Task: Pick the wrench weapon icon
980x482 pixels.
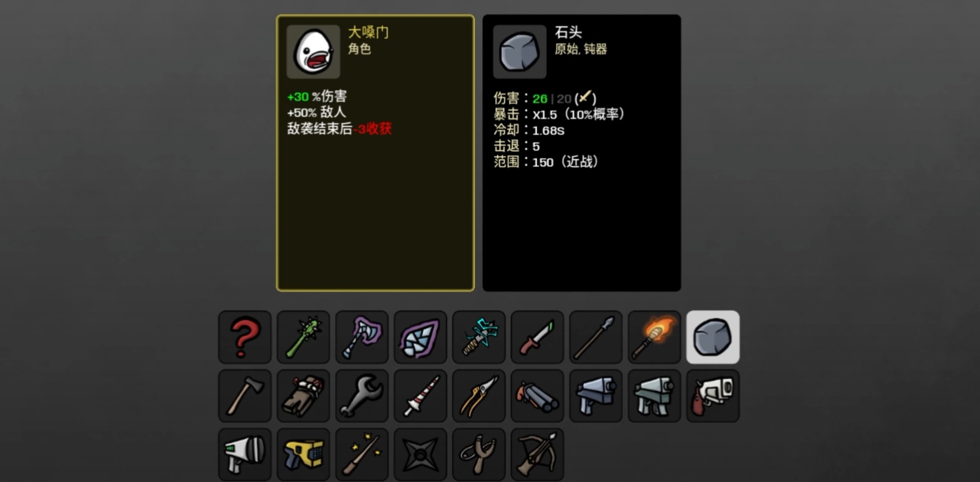Action: click(x=362, y=396)
